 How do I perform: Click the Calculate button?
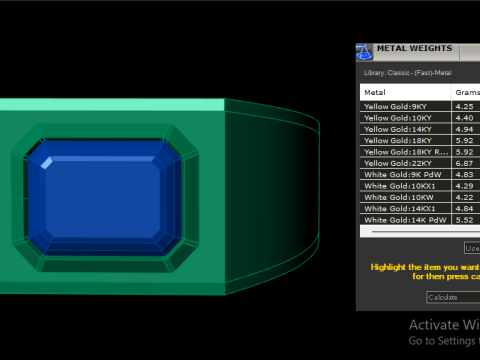click(453, 297)
